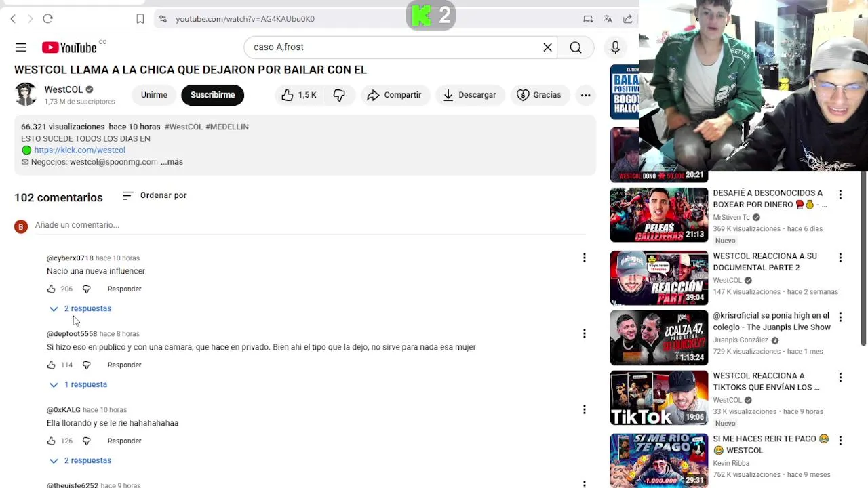Open WESTCOL REACCIONA A SU DOCUMENTAL thumbnail

[659, 278]
